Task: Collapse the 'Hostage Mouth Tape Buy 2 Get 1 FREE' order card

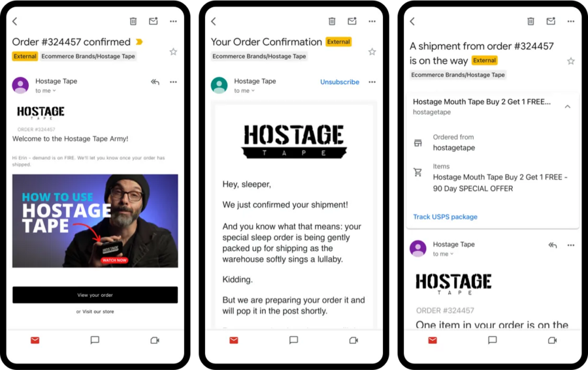Action: click(x=568, y=107)
